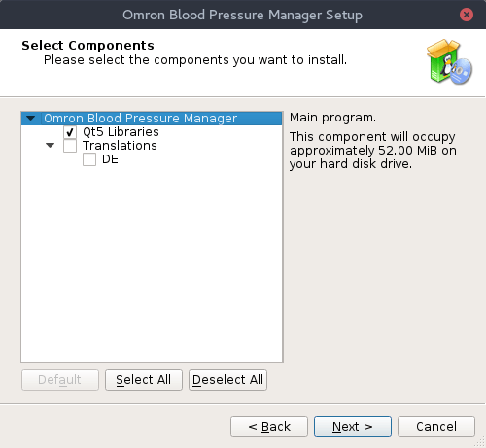Select the Qt5 Libraries tree label
486x448 pixels.
(x=121, y=132)
